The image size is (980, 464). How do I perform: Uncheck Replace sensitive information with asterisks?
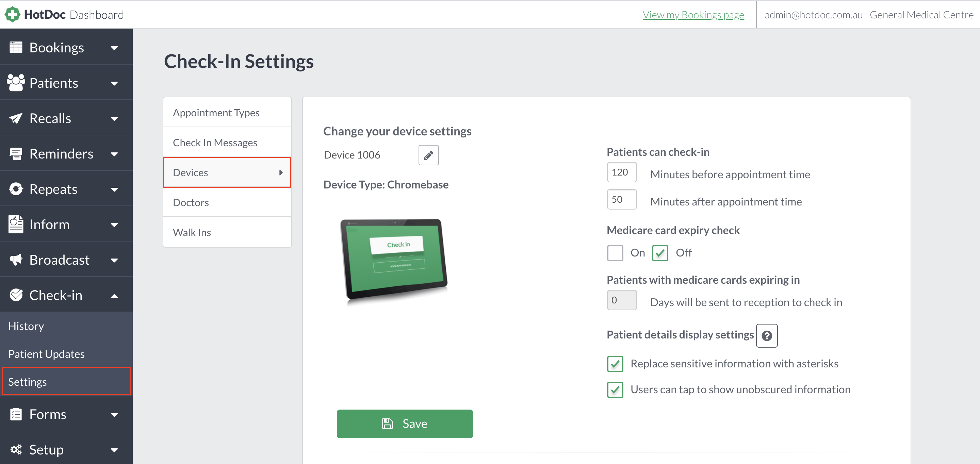tap(615, 364)
